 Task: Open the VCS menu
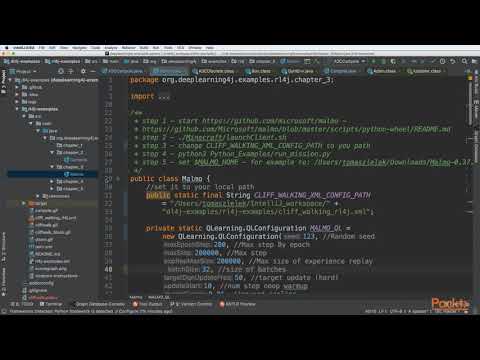click(180, 48)
